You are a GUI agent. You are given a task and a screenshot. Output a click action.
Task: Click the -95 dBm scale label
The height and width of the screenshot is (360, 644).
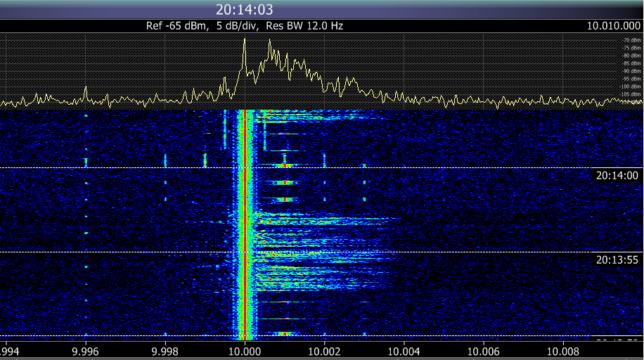(631, 79)
